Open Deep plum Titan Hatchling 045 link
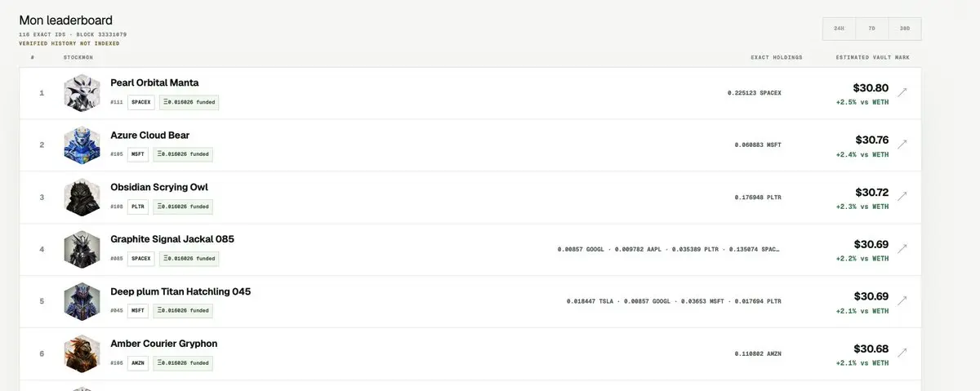This screenshot has height=391, width=980. pyautogui.click(x=180, y=291)
